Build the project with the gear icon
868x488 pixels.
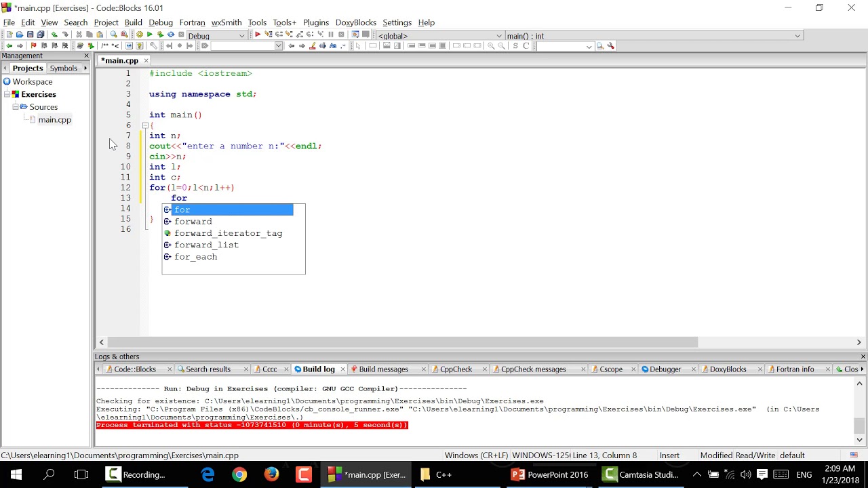coord(140,35)
